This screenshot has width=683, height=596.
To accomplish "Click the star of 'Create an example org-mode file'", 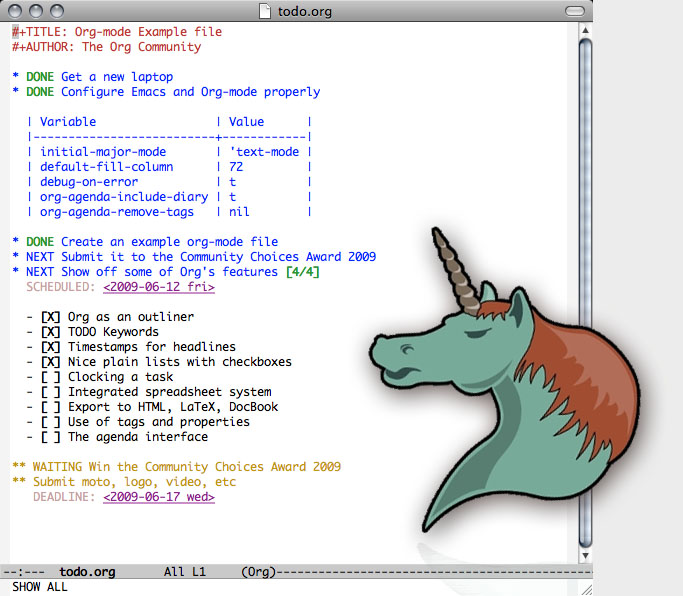I will [16, 241].
